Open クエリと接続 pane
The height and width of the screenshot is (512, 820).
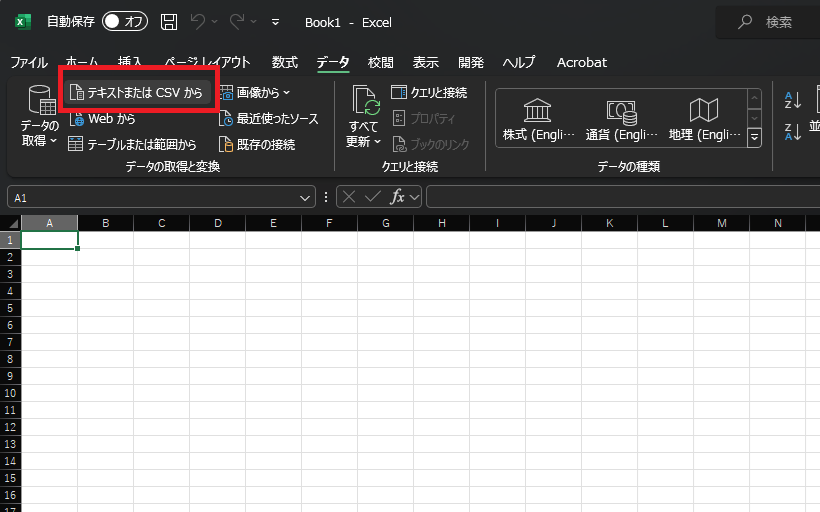coord(429,93)
